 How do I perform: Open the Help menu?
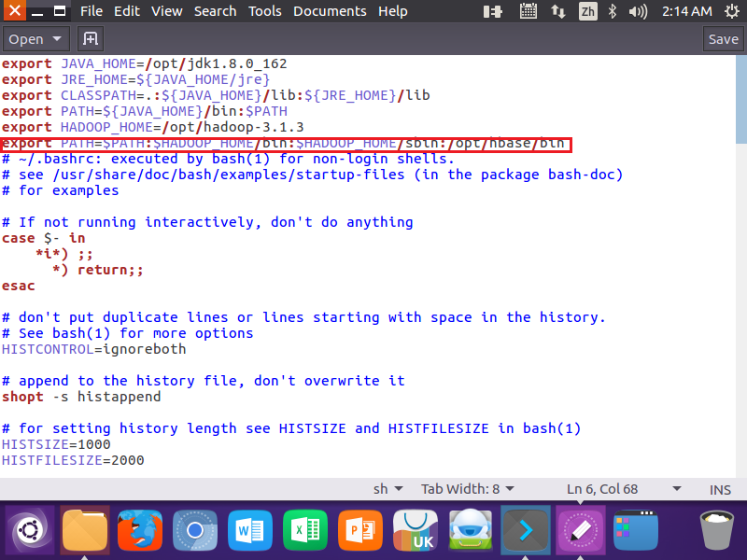pos(393,11)
